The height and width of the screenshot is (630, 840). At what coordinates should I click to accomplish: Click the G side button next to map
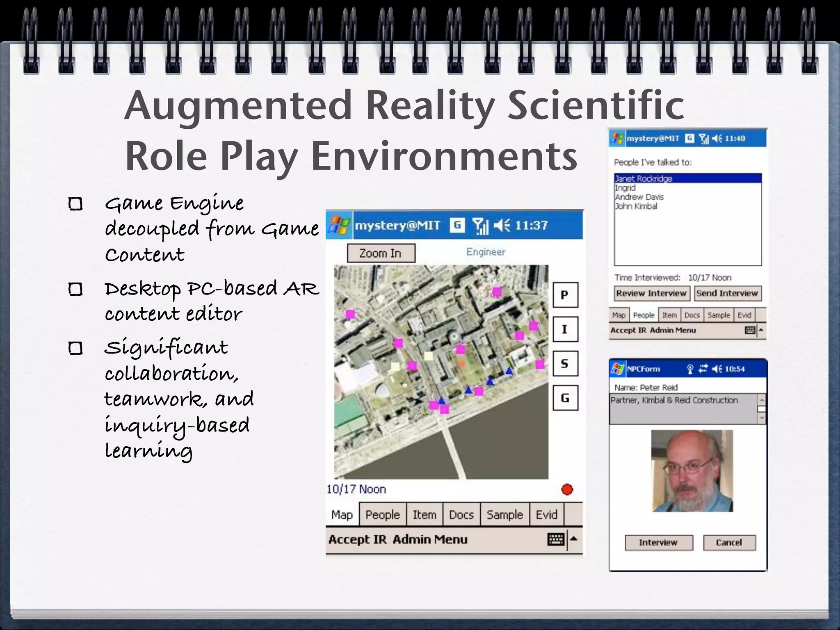click(x=565, y=398)
